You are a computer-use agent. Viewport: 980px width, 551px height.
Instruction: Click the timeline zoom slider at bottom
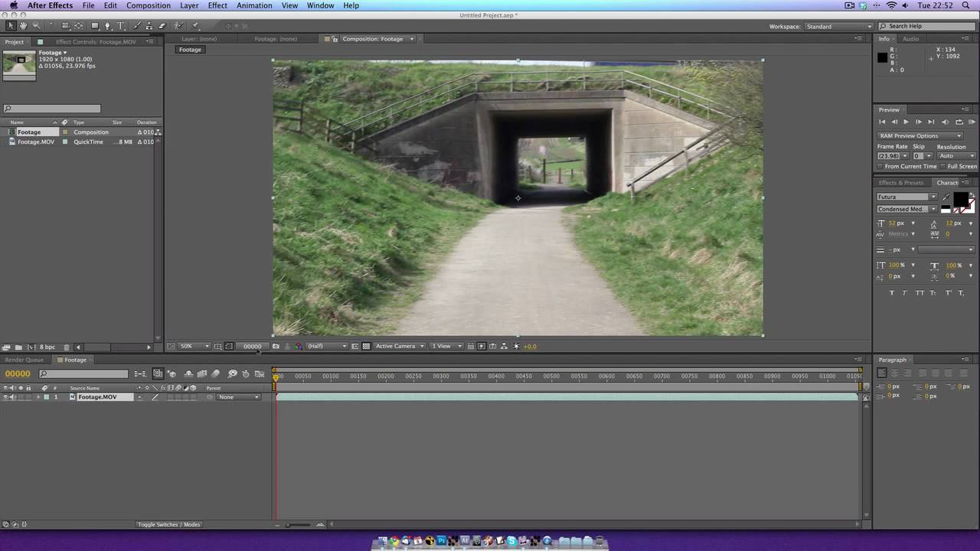[x=299, y=524]
